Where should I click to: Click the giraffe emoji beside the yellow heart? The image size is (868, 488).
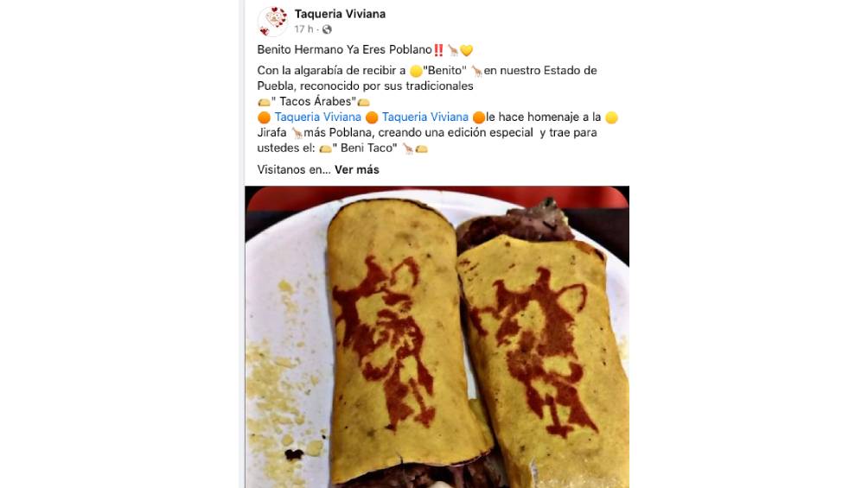[453, 50]
